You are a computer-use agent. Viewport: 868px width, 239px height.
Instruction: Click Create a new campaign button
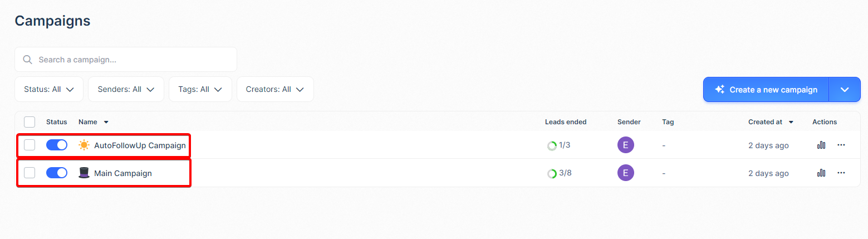point(766,89)
